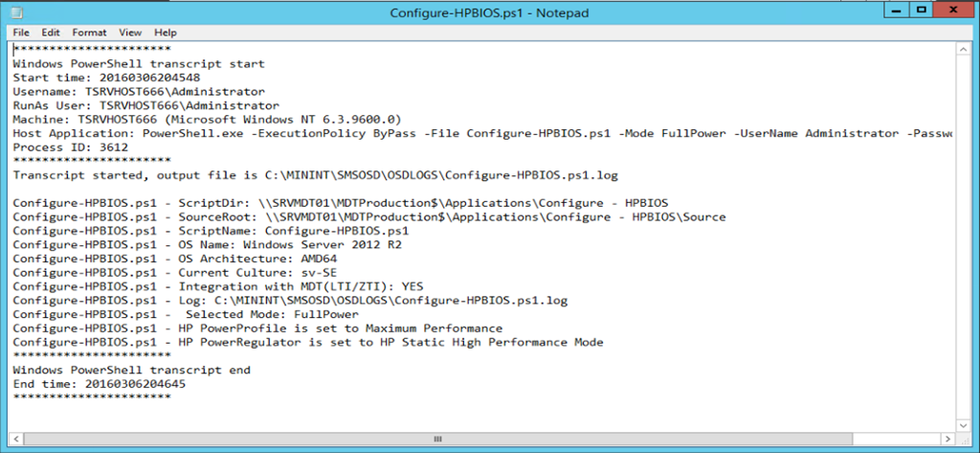Open the Help menu
980x453 pixels.
[x=166, y=33]
